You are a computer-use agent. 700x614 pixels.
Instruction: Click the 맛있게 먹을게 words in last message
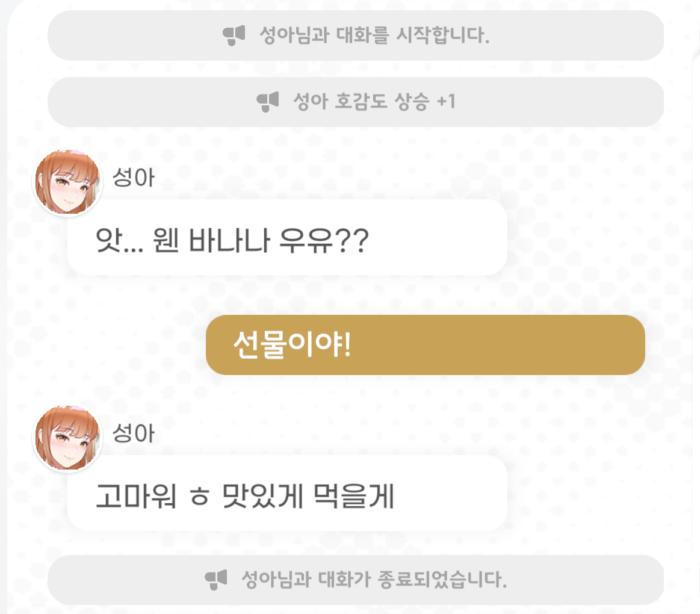pos(308,496)
